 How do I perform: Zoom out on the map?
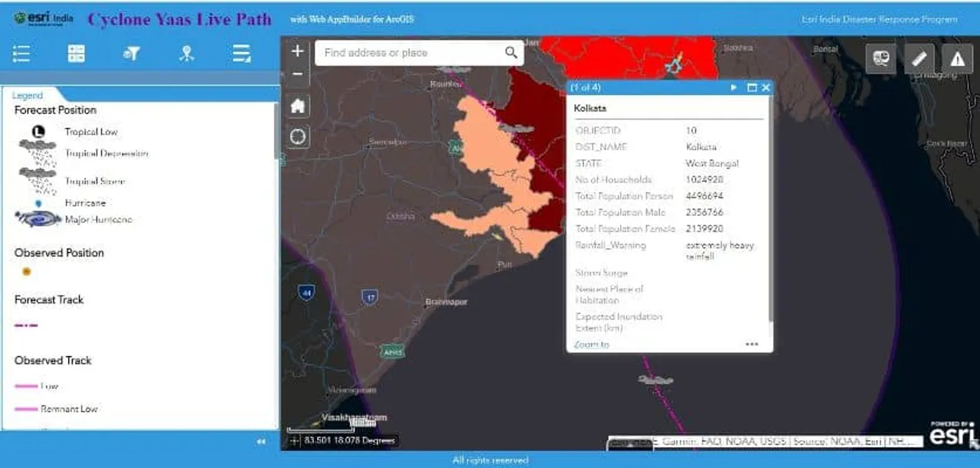point(298,74)
